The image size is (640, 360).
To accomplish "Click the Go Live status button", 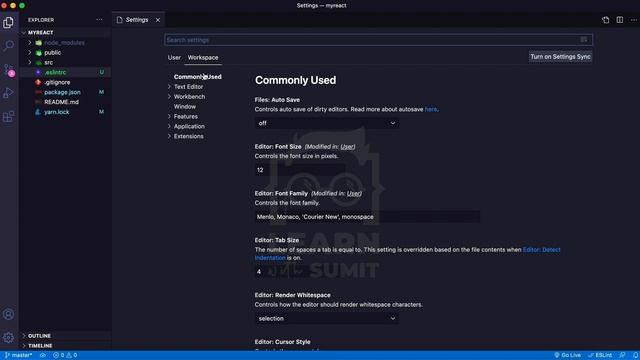I will tap(567, 355).
